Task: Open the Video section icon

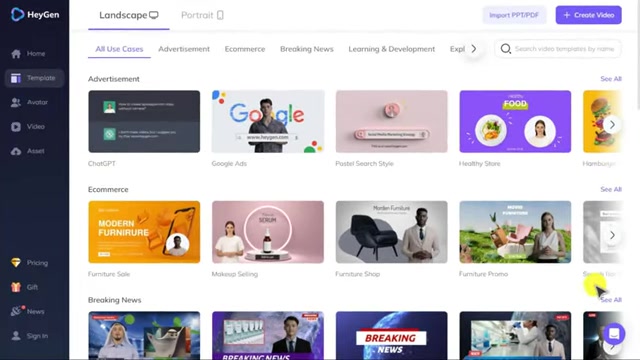Action: [16, 127]
